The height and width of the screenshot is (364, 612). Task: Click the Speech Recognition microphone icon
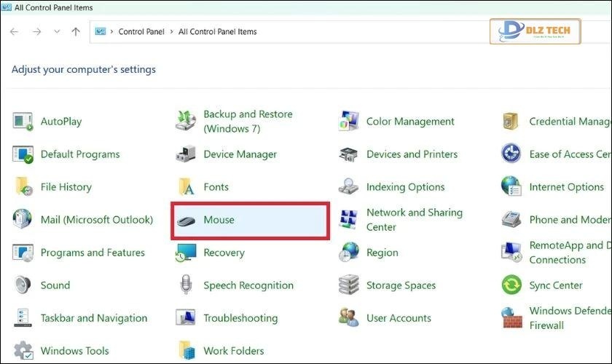(186, 285)
